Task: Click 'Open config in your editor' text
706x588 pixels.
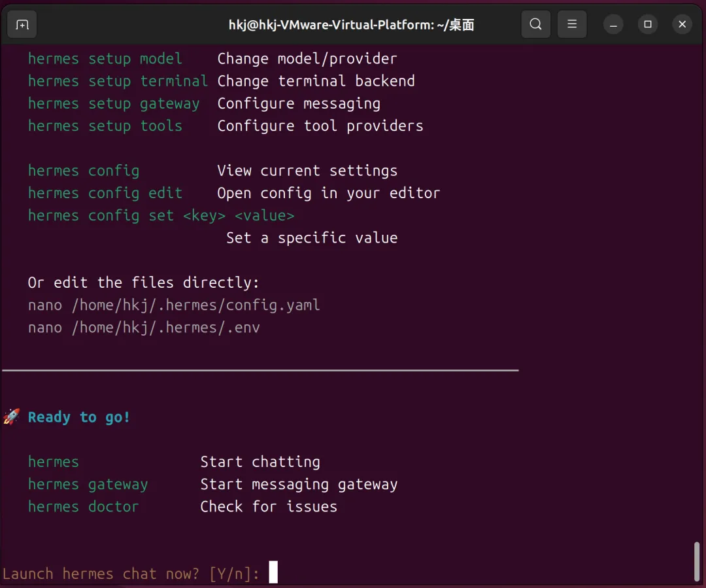Action: click(x=329, y=194)
